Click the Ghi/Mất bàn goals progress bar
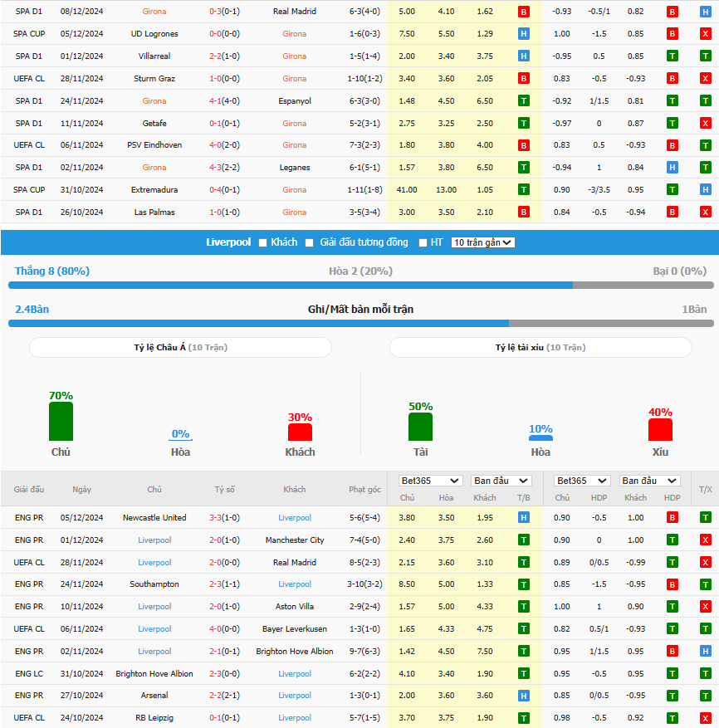 pyautogui.click(x=361, y=323)
